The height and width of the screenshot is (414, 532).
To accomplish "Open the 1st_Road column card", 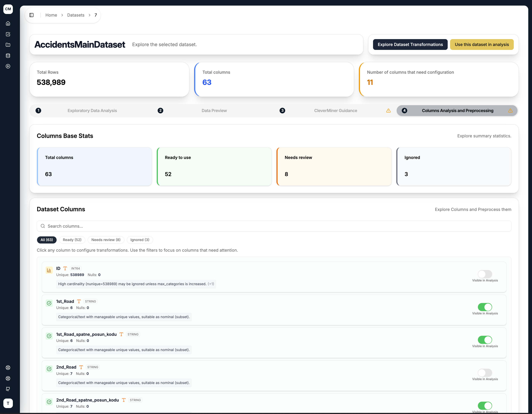I will (274, 310).
